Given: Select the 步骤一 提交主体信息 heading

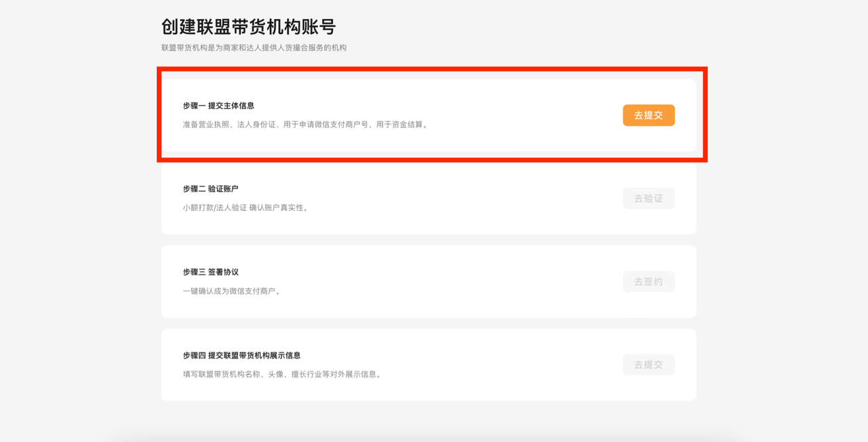Looking at the screenshot, I should [218, 106].
